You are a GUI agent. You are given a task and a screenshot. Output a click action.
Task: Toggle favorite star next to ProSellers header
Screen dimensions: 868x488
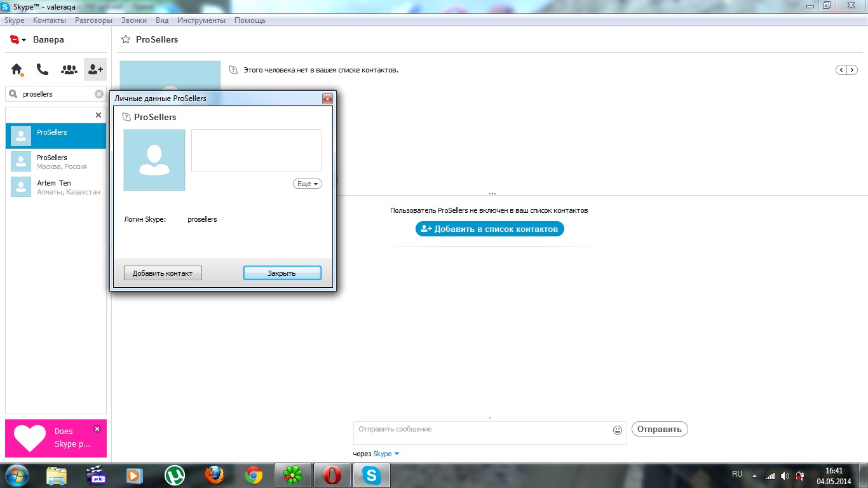point(126,39)
